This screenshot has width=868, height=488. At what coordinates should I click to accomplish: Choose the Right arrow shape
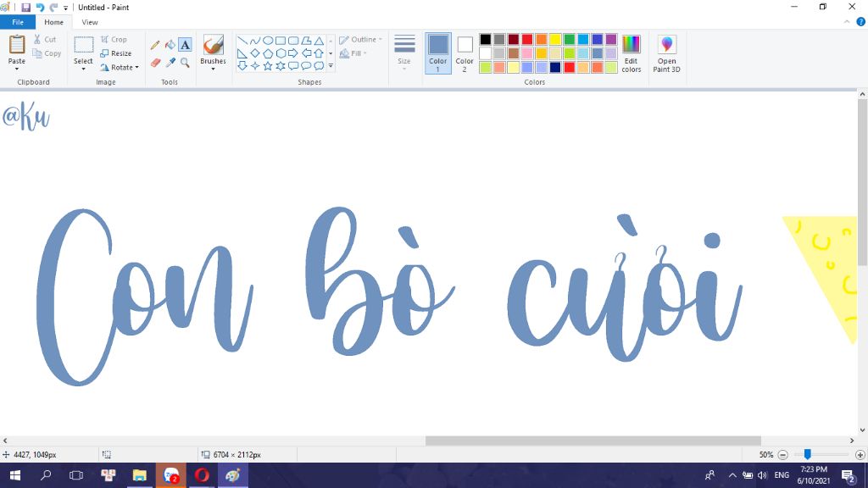(x=292, y=53)
